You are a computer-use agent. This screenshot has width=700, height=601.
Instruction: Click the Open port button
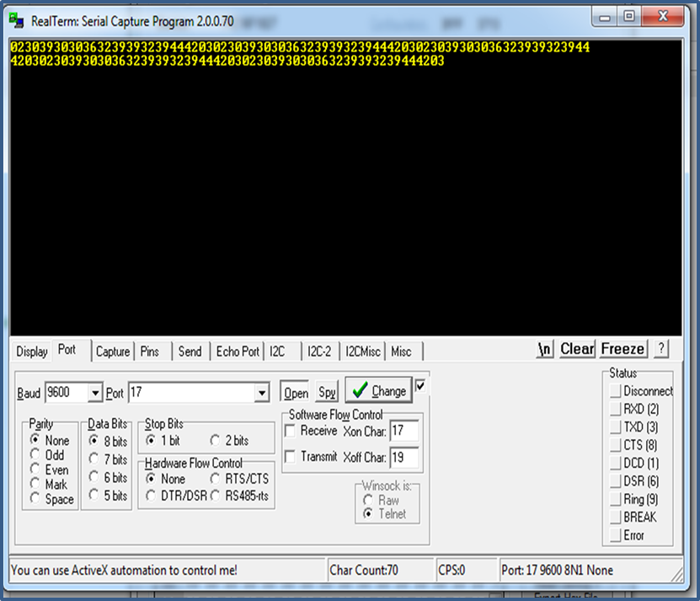point(295,392)
